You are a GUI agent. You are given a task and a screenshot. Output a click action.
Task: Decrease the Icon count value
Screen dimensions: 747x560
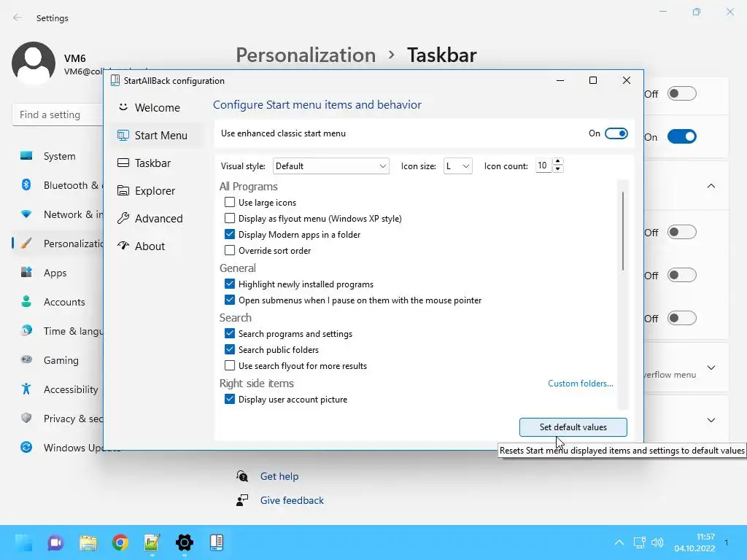click(558, 169)
